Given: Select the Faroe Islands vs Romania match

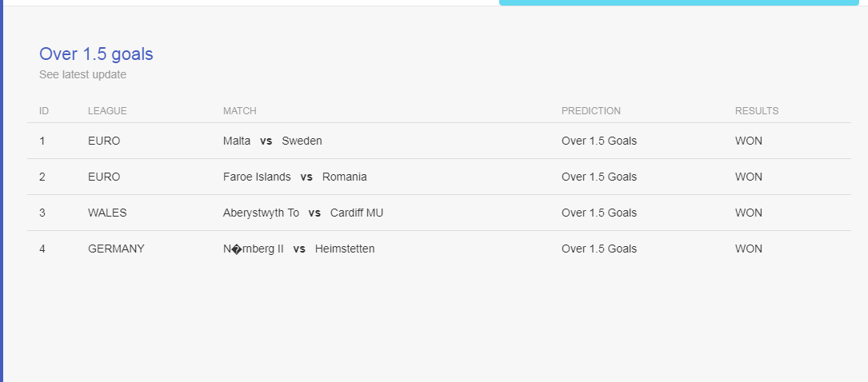Looking at the screenshot, I should tap(295, 177).
